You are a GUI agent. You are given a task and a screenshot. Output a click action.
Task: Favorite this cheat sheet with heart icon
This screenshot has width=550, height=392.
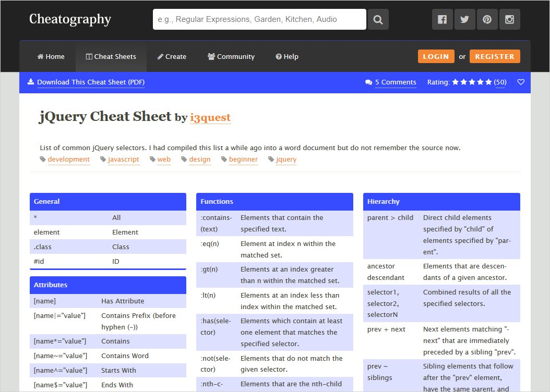(x=520, y=82)
